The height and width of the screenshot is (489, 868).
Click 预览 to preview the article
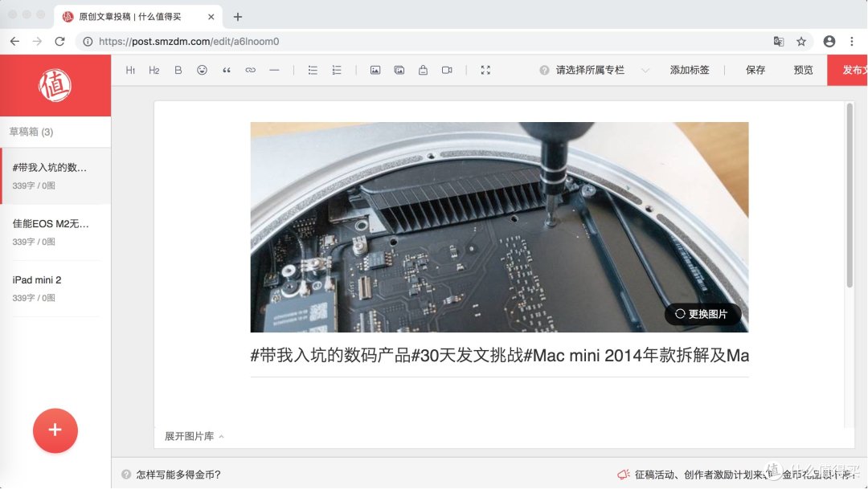tap(803, 70)
